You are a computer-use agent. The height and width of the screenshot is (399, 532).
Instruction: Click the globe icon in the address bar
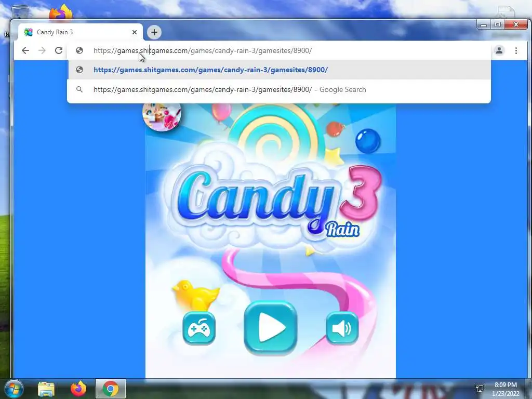pyautogui.click(x=79, y=50)
